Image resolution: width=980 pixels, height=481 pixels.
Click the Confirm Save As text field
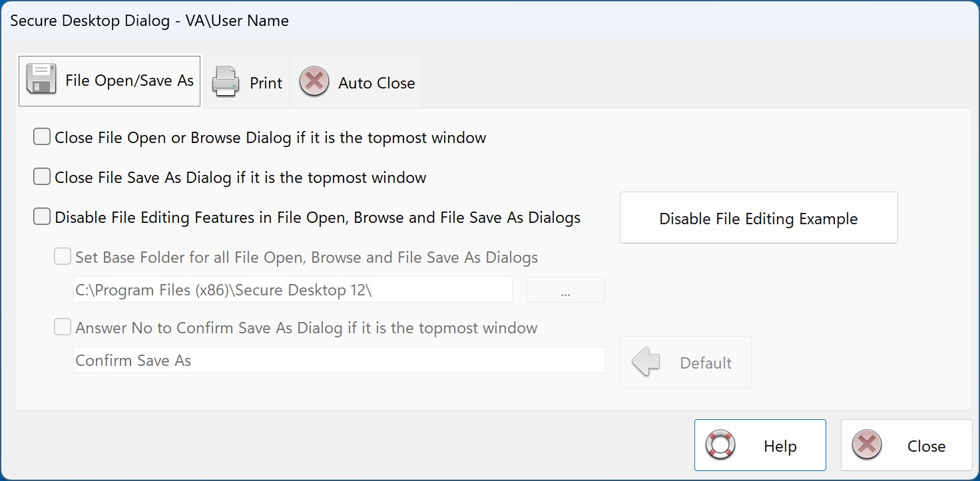point(340,360)
